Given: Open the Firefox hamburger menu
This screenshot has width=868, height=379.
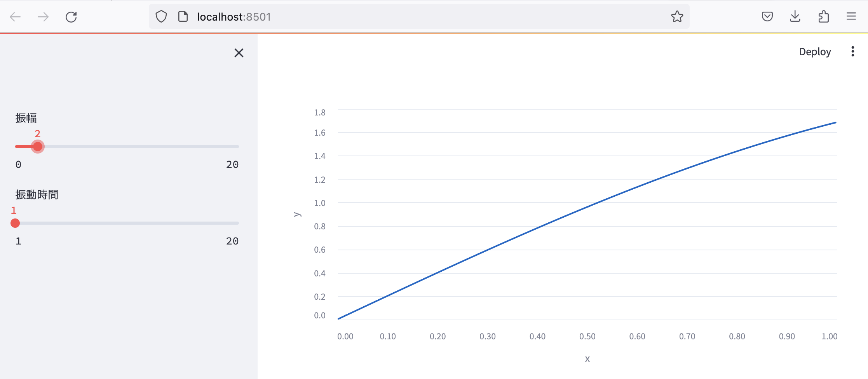Looking at the screenshot, I should 851,16.
